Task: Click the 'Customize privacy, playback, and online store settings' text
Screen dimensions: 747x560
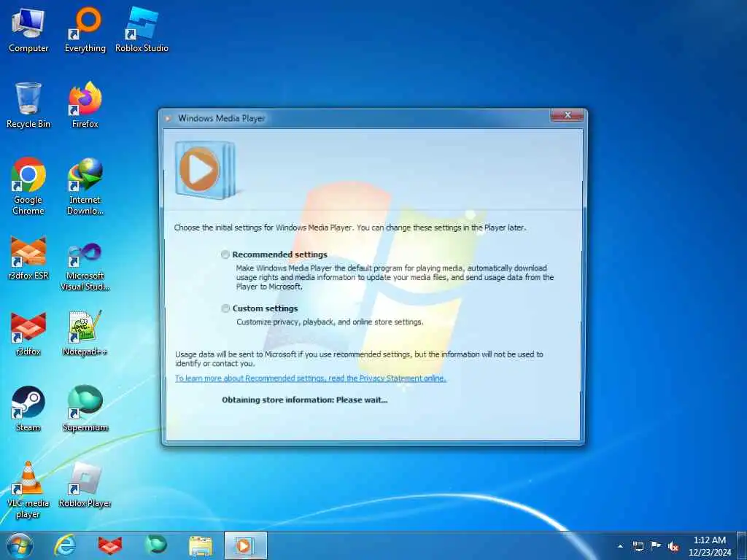Action: point(330,322)
